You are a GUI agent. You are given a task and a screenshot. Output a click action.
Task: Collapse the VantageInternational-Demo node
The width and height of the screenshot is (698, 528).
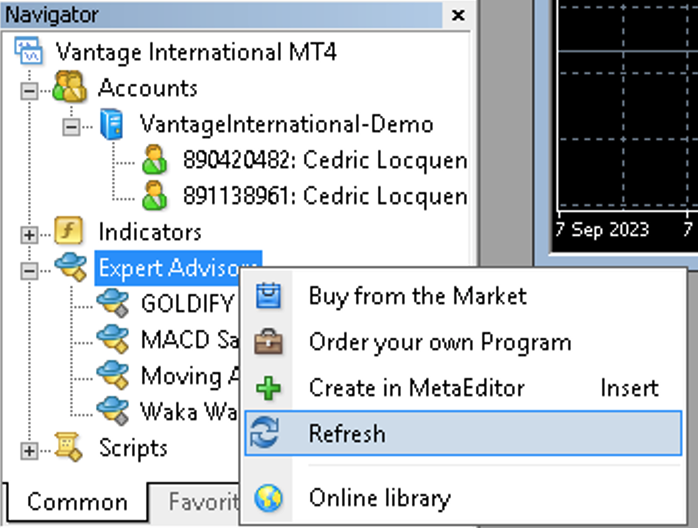[x=71, y=127]
